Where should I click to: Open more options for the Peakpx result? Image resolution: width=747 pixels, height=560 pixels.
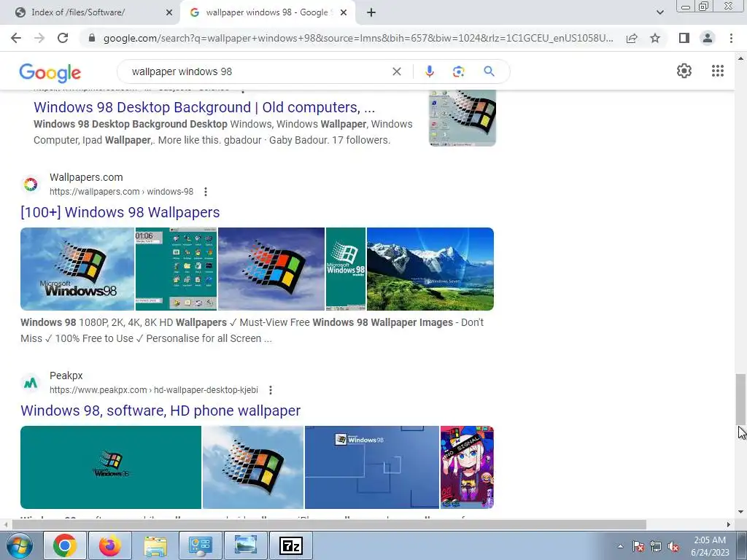(270, 390)
